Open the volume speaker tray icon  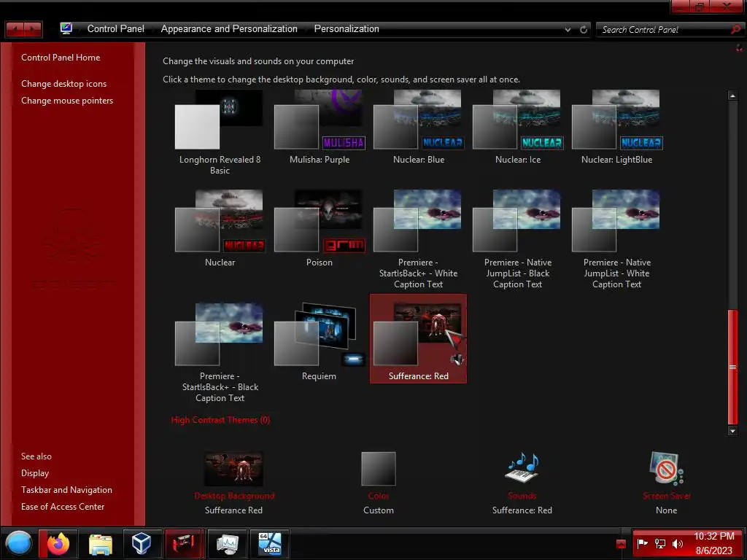[x=677, y=543]
